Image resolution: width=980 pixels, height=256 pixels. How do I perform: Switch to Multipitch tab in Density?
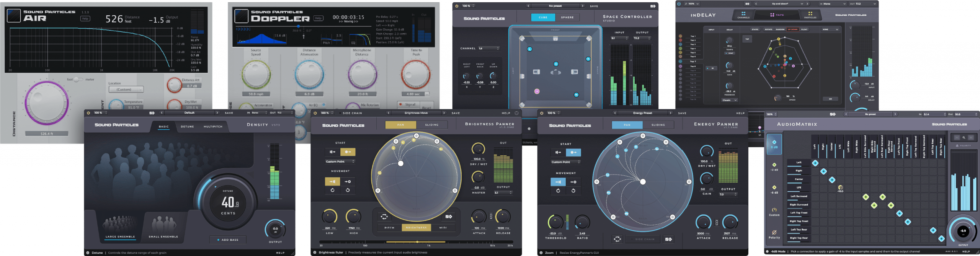(213, 126)
